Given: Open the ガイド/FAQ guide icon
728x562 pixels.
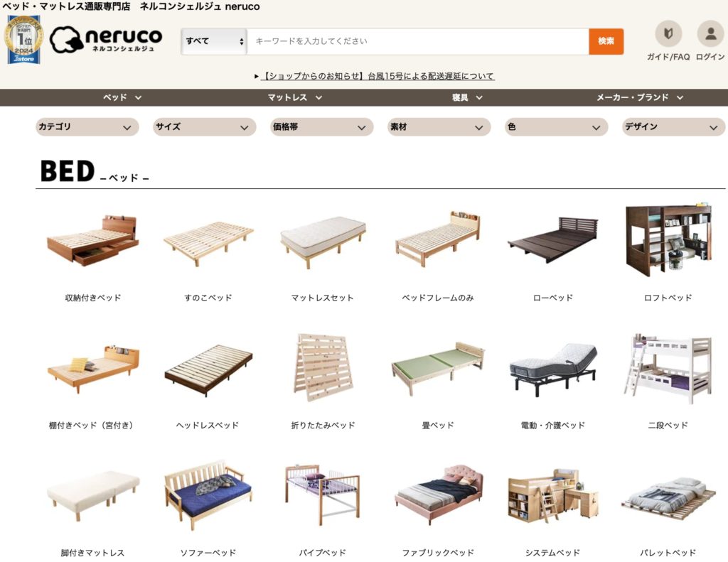Looking at the screenshot, I should [668, 34].
